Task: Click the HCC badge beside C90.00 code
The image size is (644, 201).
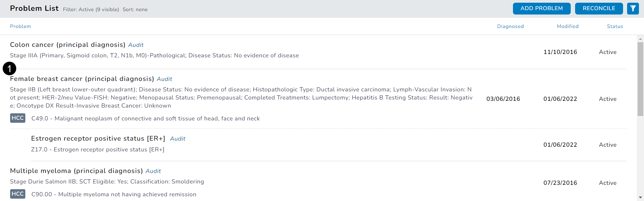Action: pyautogui.click(x=18, y=194)
